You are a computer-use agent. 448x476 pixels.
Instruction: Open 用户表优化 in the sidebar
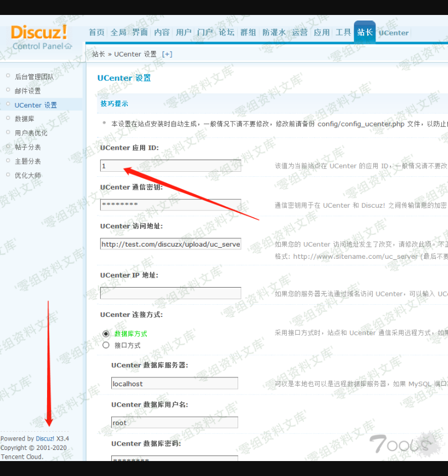tap(31, 133)
